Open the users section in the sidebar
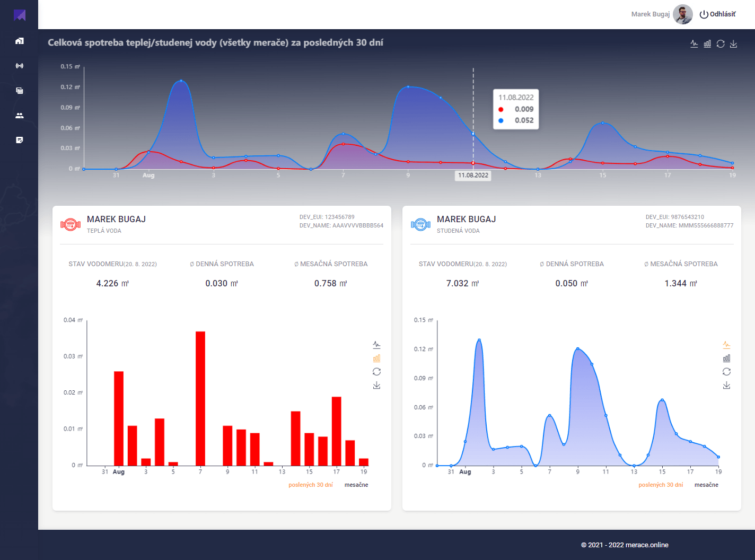 pyautogui.click(x=20, y=116)
